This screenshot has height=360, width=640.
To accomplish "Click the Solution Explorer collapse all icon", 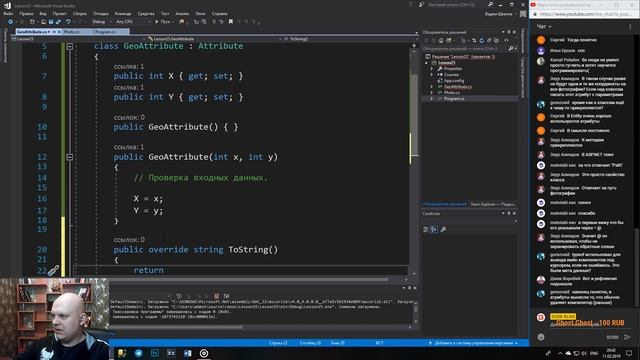I will 489,40.
